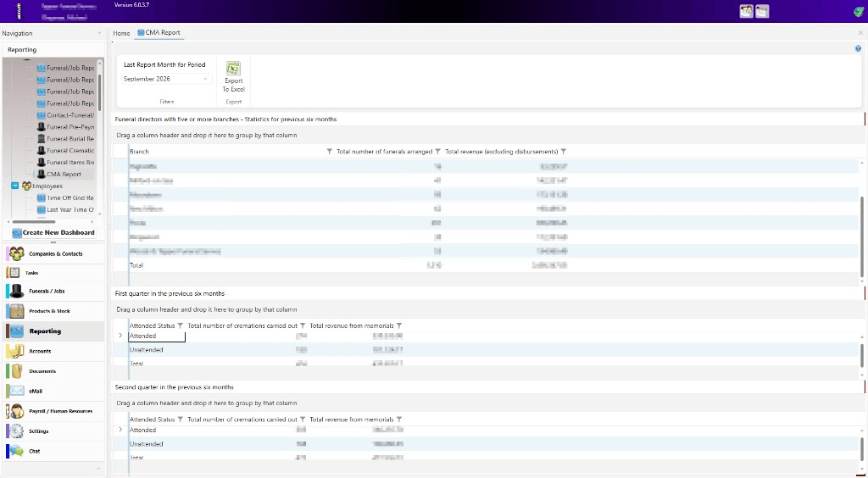This screenshot has width=868, height=478.
Task: Filter cremations carried out in first quarter grid
Action: point(303,325)
